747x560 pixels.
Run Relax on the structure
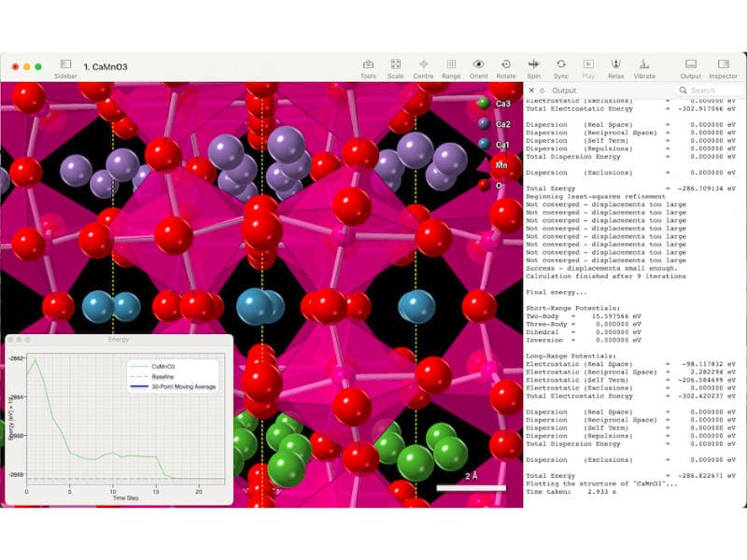(x=615, y=64)
